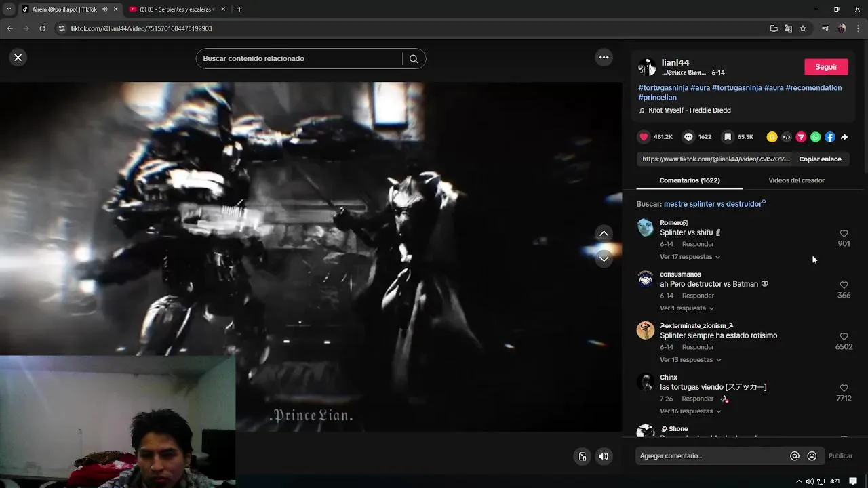Like the comment 'Splinter siempre ha estado rotisimo'

tap(844, 337)
